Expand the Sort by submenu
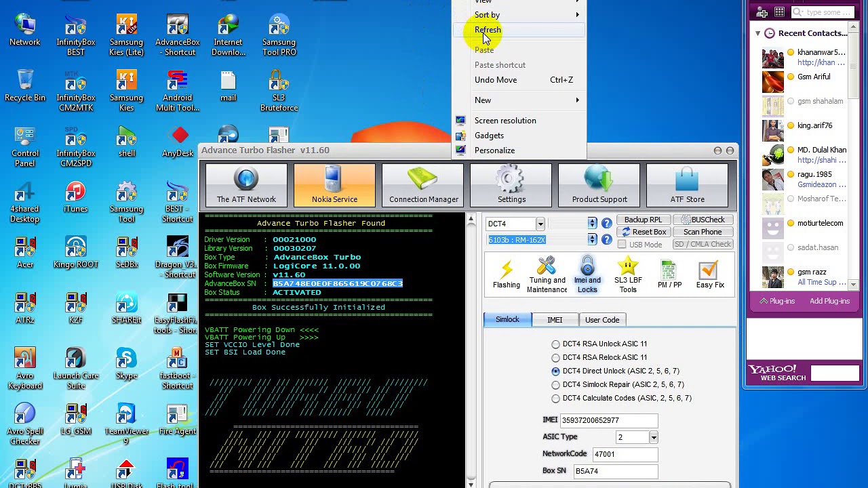This screenshot has height=488, width=868. (519, 15)
